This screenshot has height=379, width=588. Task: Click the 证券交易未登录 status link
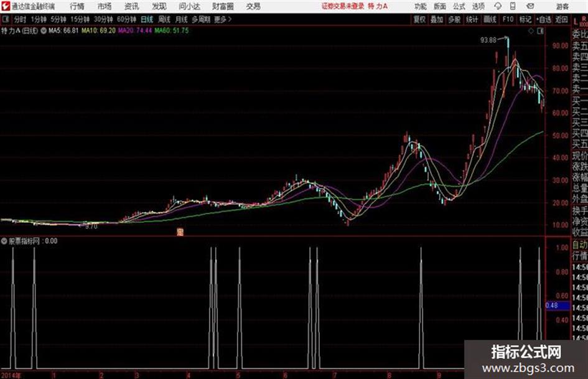pos(343,6)
